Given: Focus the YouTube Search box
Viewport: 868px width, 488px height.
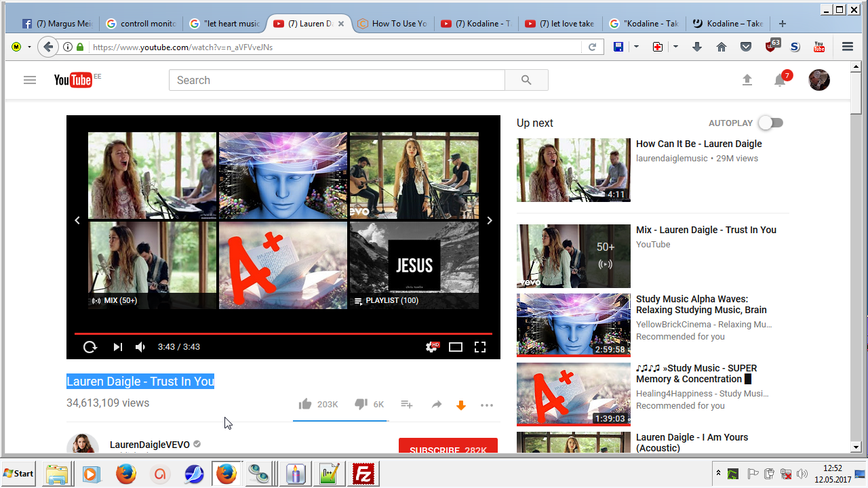Looking at the screenshot, I should coord(337,80).
